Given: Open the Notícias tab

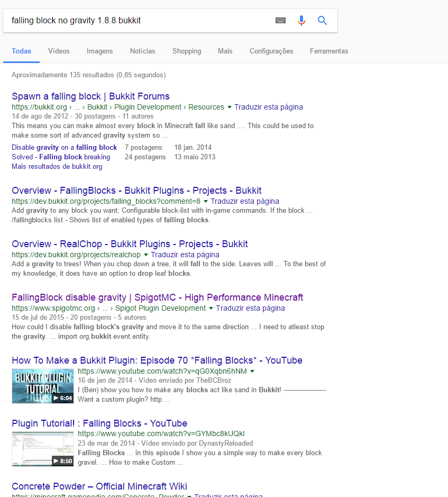Looking at the screenshot, I should pyautogui.click(x=143, y=51).
